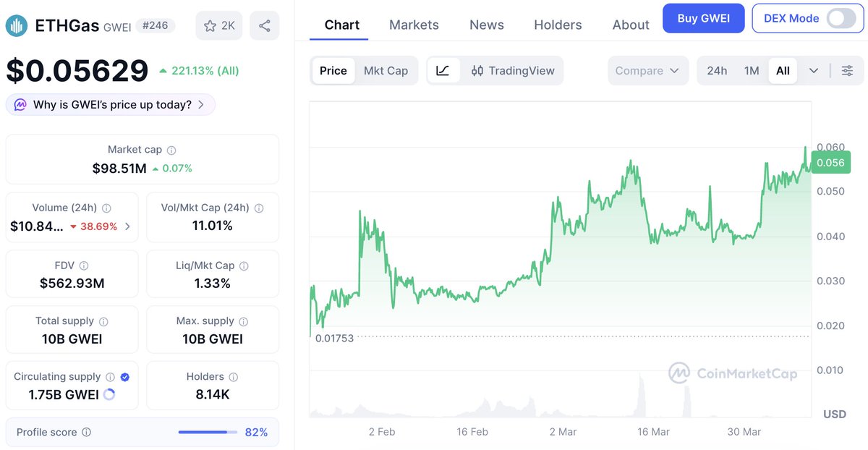The image size is (868, 450).
Task: Open "Why is GWEI's price up today?"
Action: pos(111,105)
